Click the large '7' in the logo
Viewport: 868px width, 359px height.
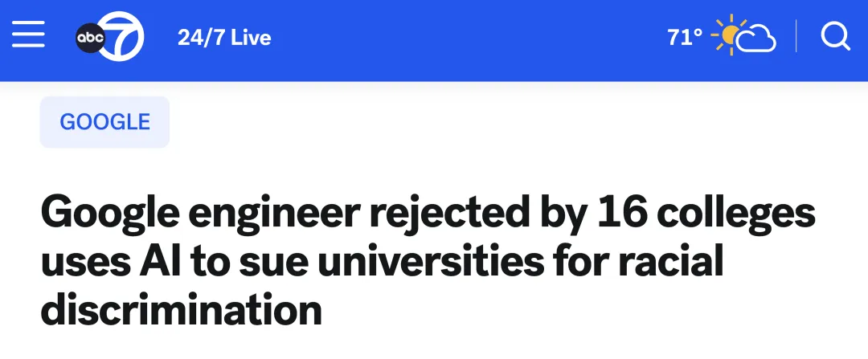click(124, 37)
